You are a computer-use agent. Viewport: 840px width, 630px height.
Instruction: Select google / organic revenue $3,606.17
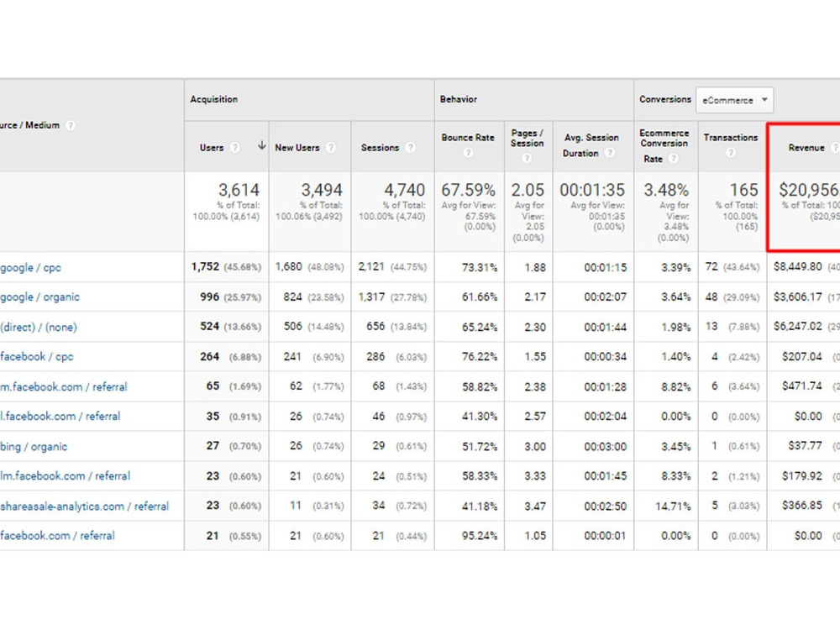tap(798, 297)
